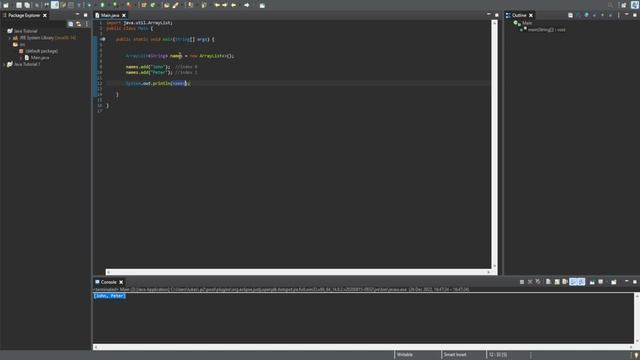Open the Outline view menu

pos(618,15)
